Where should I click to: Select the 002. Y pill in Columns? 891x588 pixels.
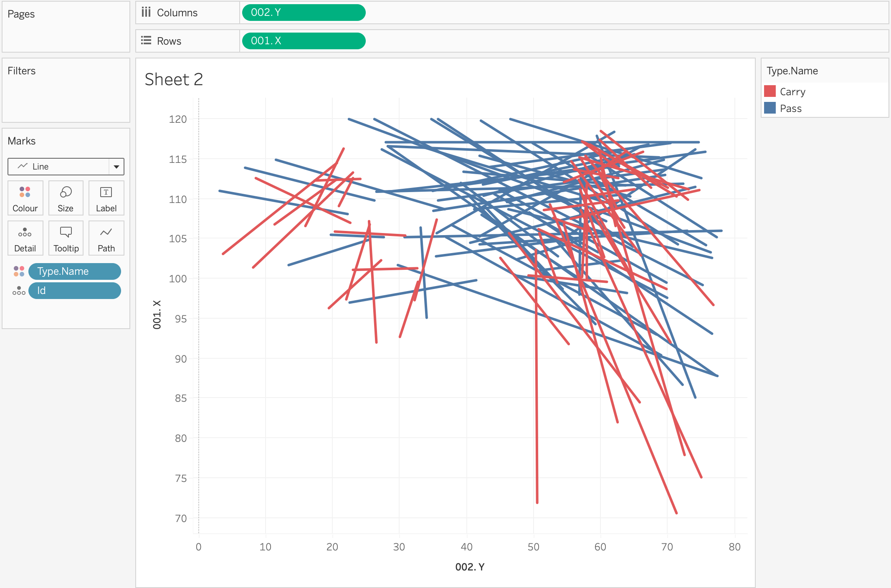pyautogui.click(x=304, y=13)
